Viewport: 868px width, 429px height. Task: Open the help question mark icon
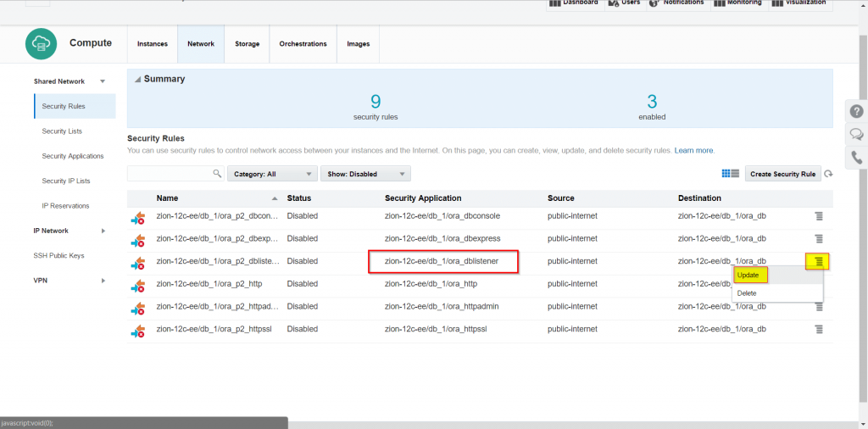856,112
